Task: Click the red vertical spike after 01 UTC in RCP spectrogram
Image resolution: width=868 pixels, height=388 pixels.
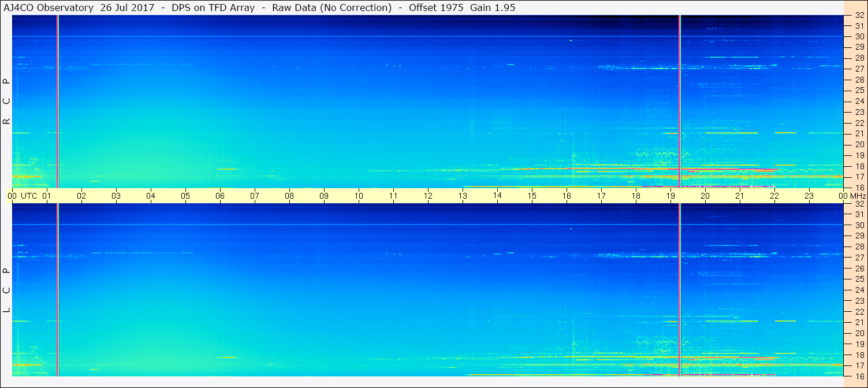Action: click(x=57, y=101)
